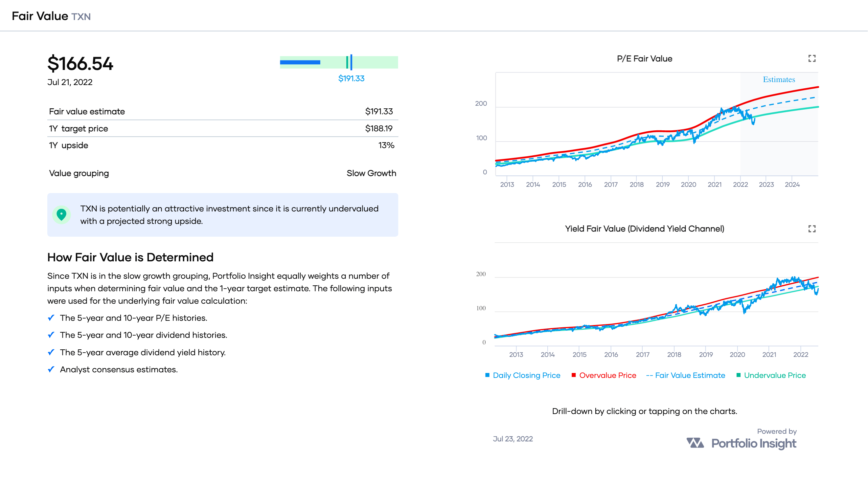Click the P/E Fair Value chart title
The height and width of the screenshot is (481, 868).
644,59
